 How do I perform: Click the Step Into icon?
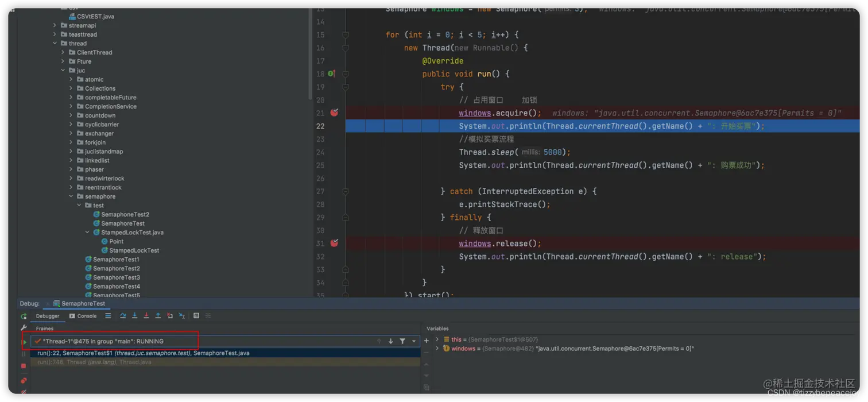[x=135, y=316]
